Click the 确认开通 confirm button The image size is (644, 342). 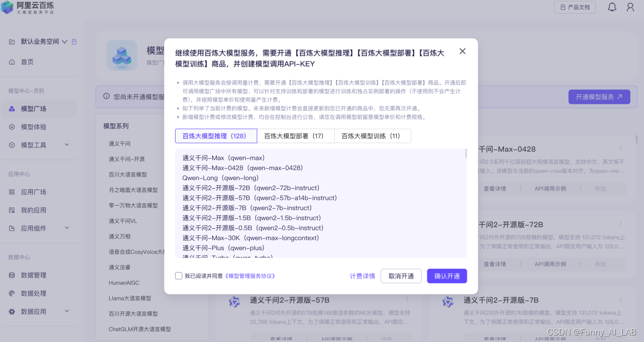point(447,276)
